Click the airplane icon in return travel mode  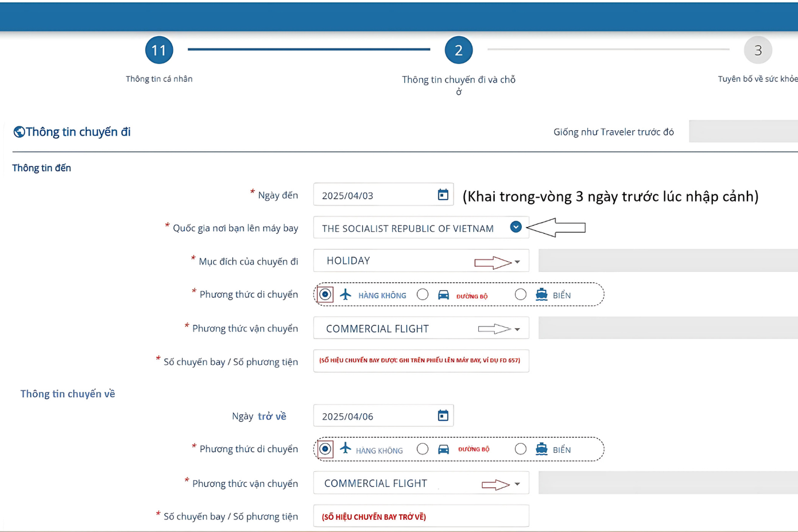[345, 449]
